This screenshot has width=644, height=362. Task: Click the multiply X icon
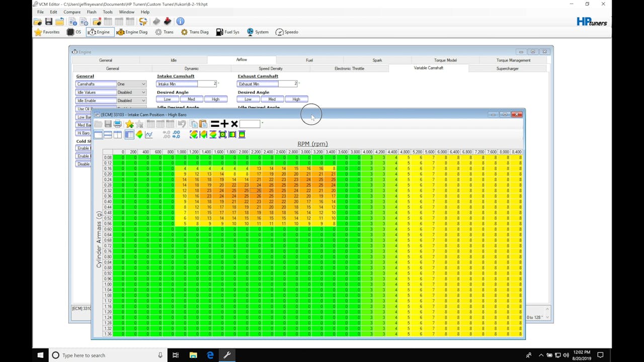coord(234,124)
